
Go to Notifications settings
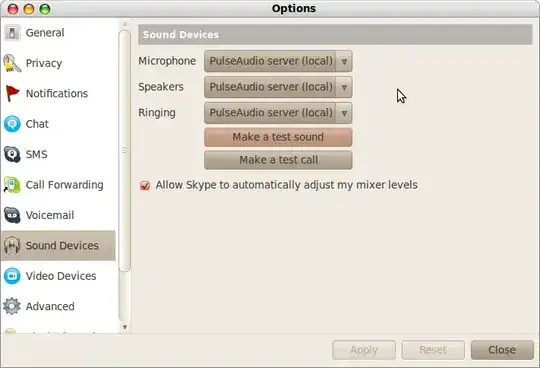coord(58,94)
